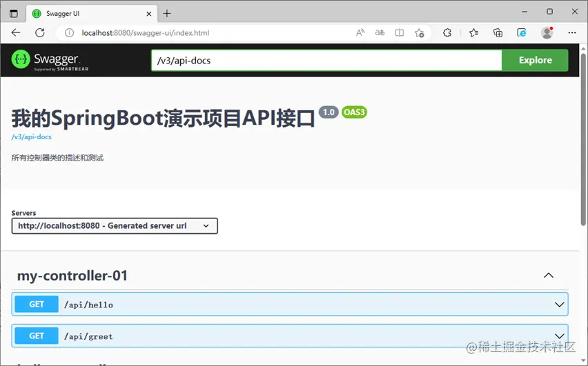588x366 pixels.
Task: Open the collections icon
Action: tap(498, 33)
